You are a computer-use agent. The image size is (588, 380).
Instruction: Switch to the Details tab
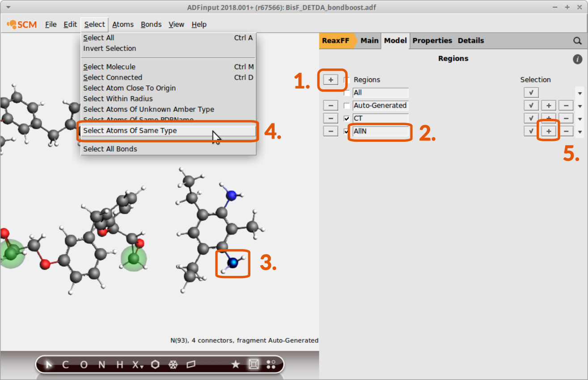tap(471, 41)
